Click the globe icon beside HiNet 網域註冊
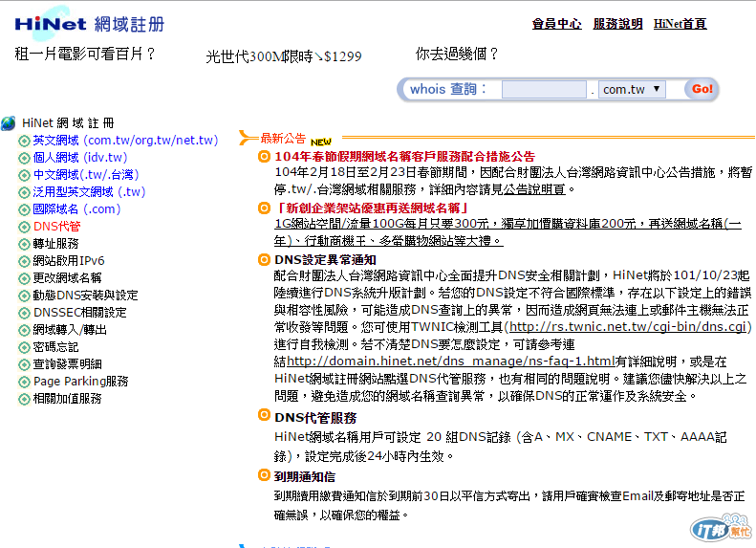756x548 pixels. click(9, 123)
